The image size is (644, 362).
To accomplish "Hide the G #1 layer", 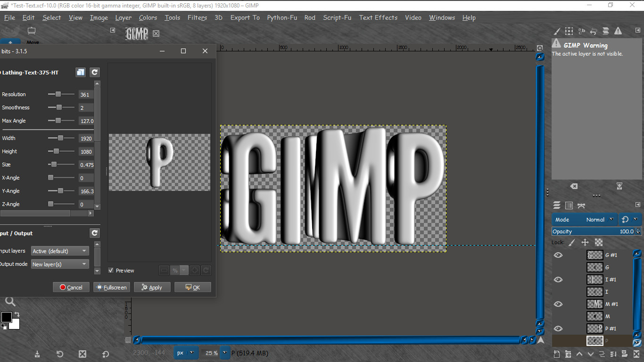I will point(558,255).
